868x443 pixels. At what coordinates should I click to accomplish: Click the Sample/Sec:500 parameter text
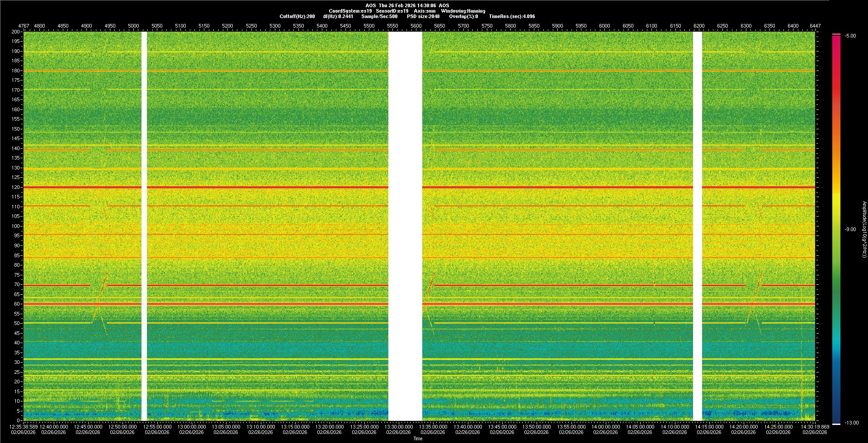click(379, 16)
